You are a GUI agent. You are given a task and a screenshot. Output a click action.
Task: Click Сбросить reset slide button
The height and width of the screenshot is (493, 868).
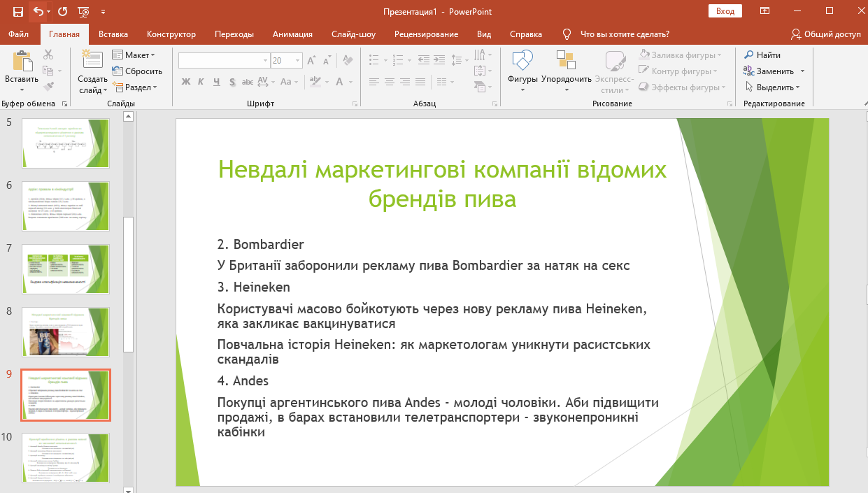pyautogui.click(x=137, y=71)
